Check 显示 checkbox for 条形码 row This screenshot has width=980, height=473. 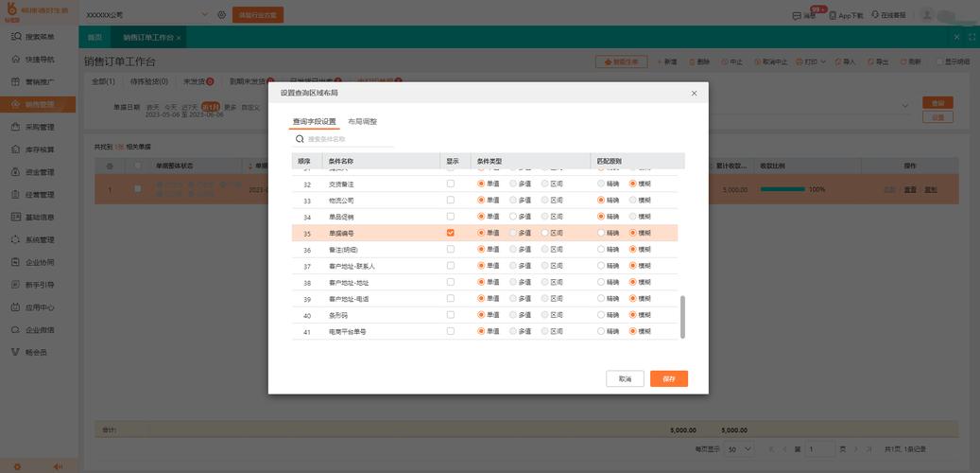point(451,315)
